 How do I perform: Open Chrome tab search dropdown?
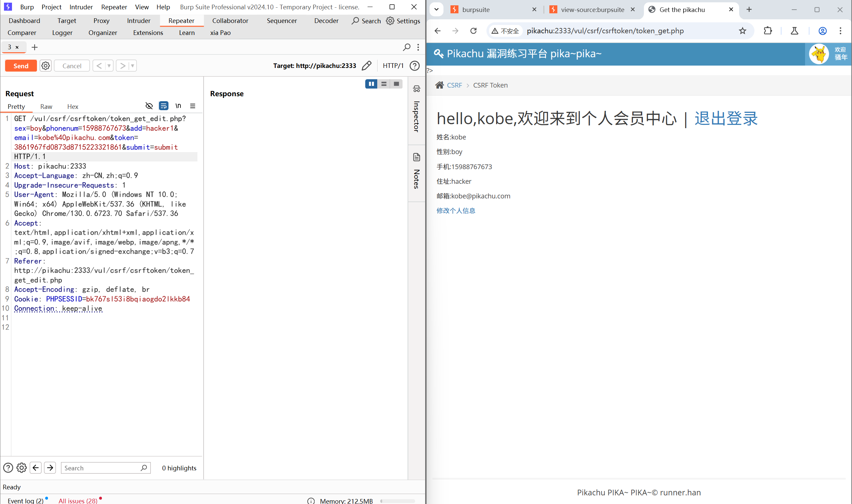point(436,10)
